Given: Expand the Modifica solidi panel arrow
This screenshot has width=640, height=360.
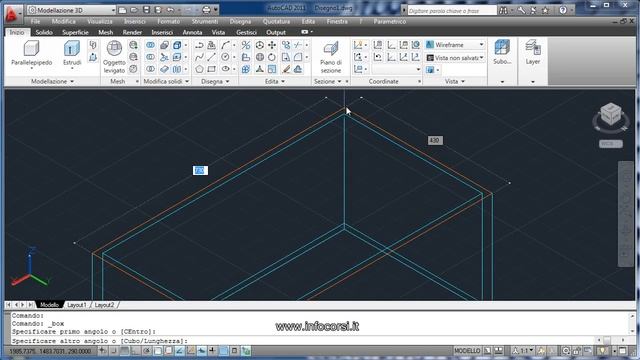Looking at the screenshot, I should [187, 82].
